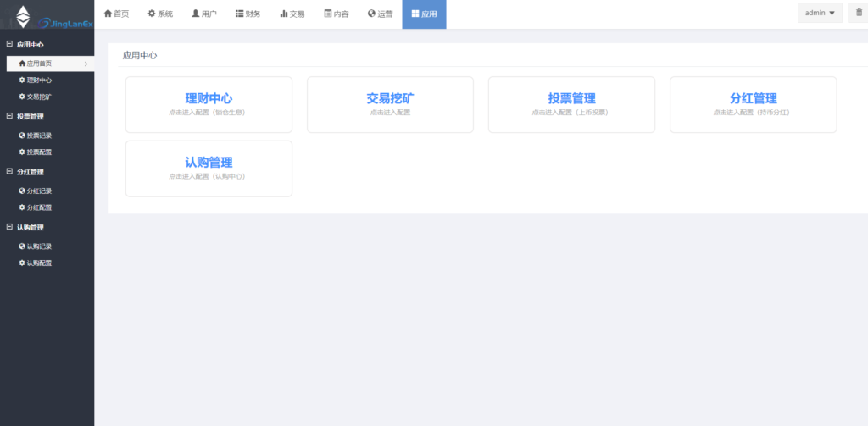Click the globe icon beside 分红记录
The height and width of the screenshot is (426, 868).
[x=22, y=191]
